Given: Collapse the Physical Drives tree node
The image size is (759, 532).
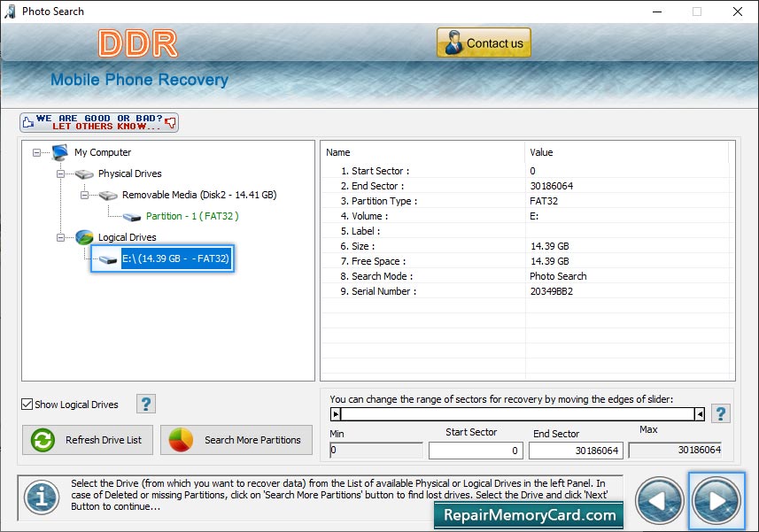Looking at the screenshot, I should tap(61, 173).
